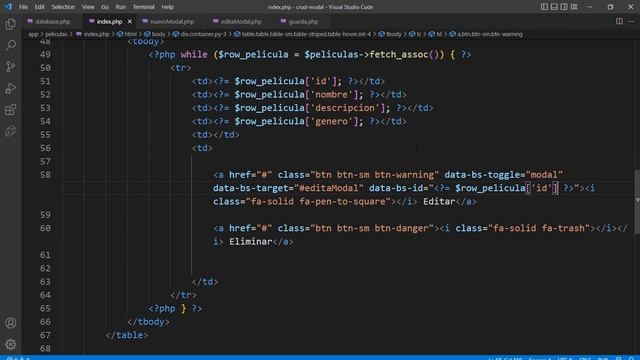This screenshot has height=360, width=640.
Task: Click 'app' in the breadcrumb path
Action: [33, 34]
